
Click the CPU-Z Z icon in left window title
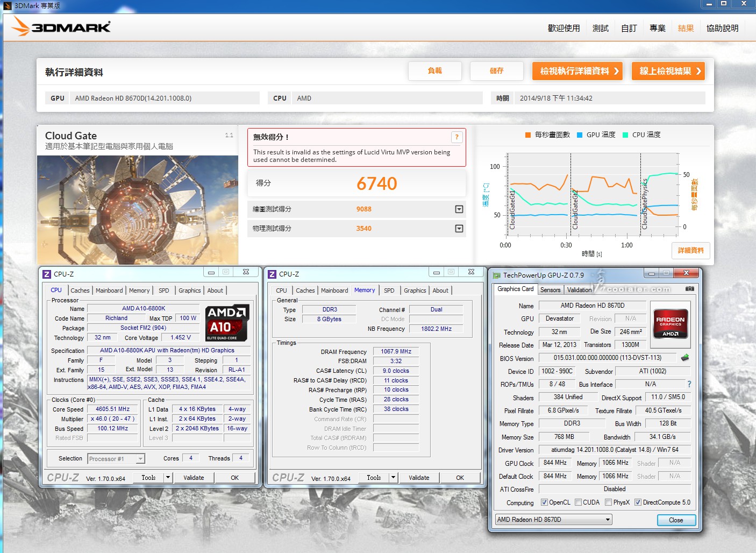coord(47,274)
